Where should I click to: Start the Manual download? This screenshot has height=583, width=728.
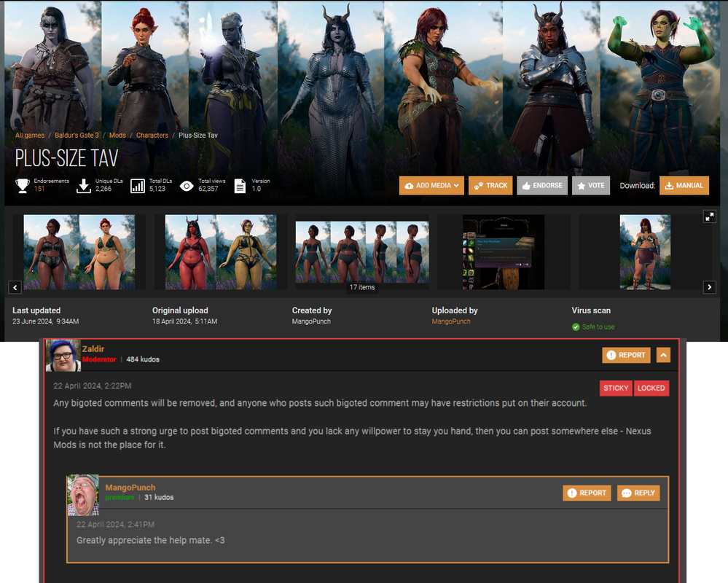pyautogui.click(x=684, y=185)
